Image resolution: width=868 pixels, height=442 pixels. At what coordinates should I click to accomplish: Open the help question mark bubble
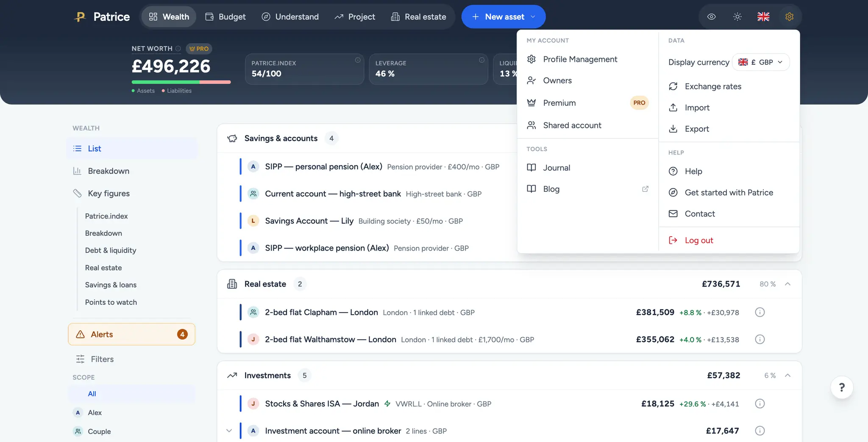click(842, 387)
